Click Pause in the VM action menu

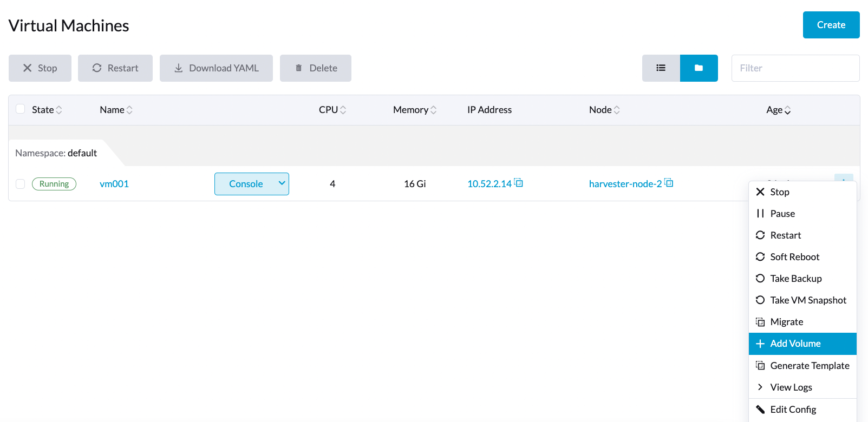782,214
